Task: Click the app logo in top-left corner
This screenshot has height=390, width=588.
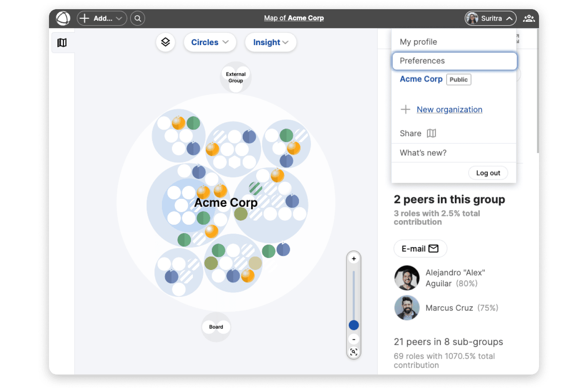Action: coord(63,18)
